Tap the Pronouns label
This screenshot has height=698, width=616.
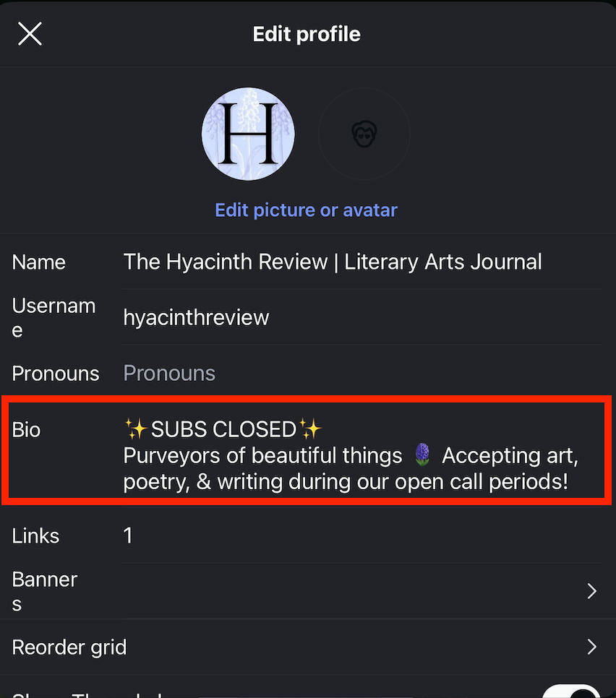pos(55,374)
